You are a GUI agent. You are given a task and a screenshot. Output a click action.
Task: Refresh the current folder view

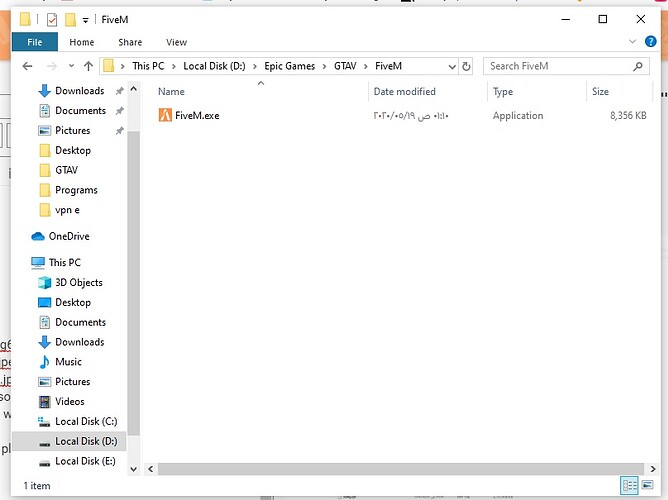click(x=466, y=66)
